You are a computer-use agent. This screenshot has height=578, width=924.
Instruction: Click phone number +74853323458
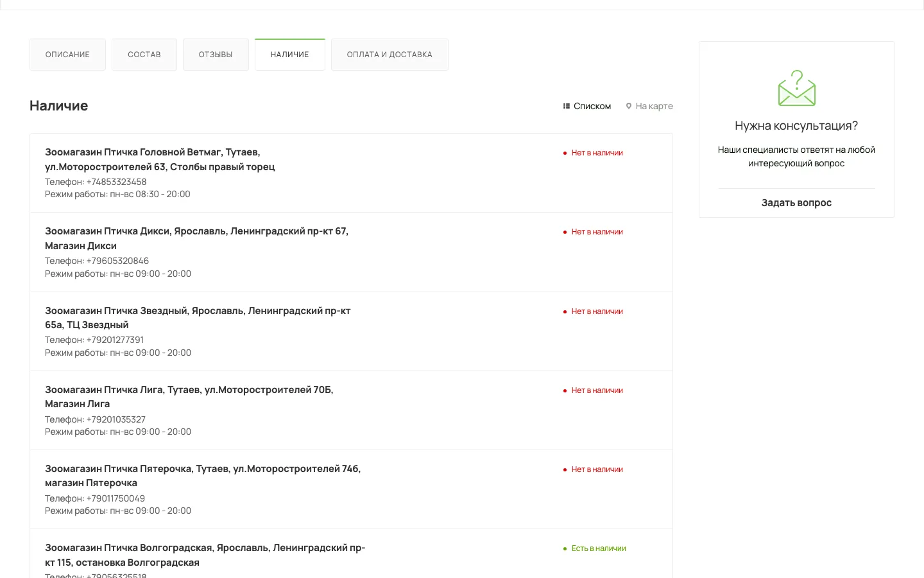coord(116,182)
